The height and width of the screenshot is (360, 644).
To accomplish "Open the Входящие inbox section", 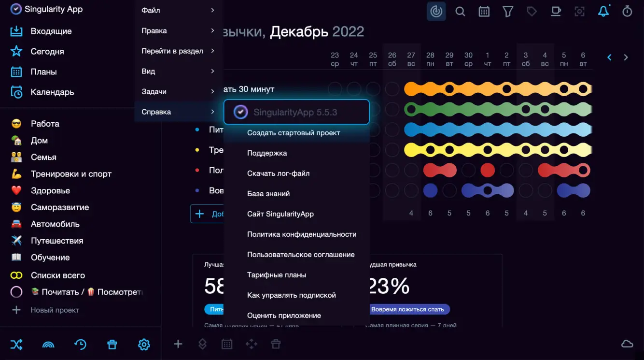I will point(51,31).
